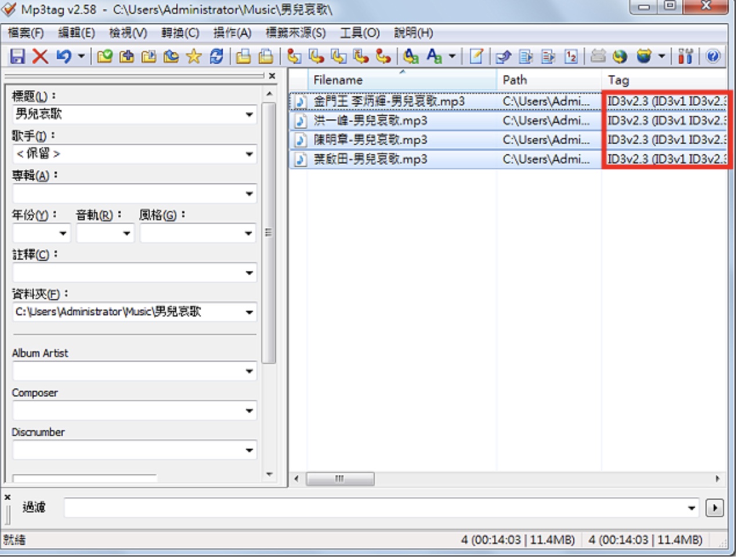Open the 檢視(V) menu
The image size is (738, 560).
click(128, 33)
